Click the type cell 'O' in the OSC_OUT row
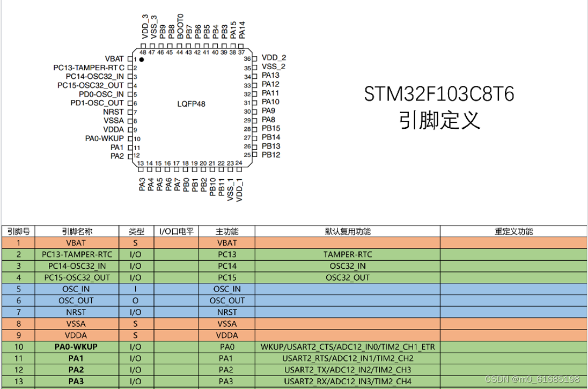The image size is (588, 389). tap(135, 301)
